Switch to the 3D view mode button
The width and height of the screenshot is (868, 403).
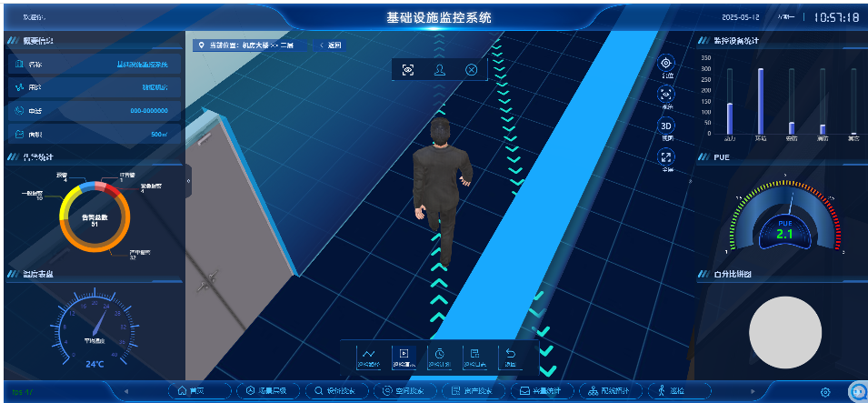click(666, 126)
